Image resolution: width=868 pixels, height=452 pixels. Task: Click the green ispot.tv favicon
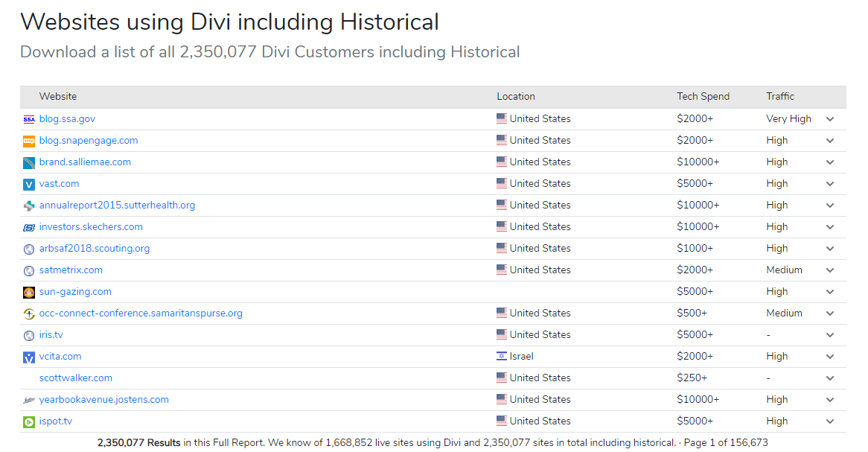point(29,421)
